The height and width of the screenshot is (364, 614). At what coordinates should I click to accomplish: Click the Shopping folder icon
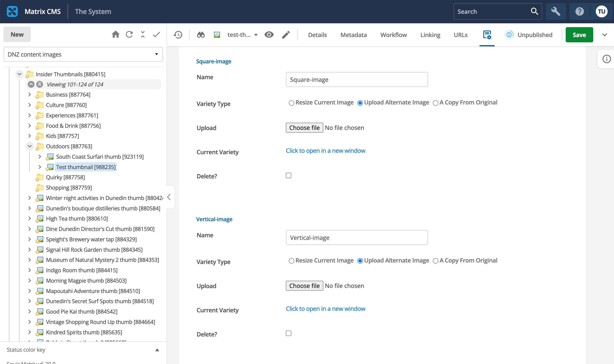pos(39,188)
